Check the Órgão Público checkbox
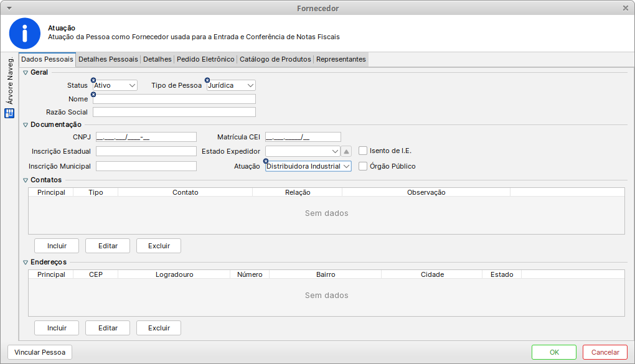Image resolution: width=635 pixels, height=364 pixels. [363, 166]
